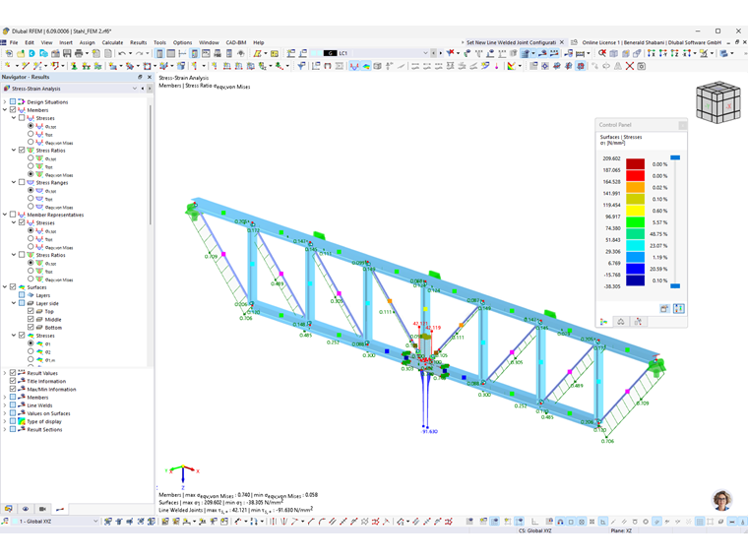748x560 pixels.
Task: Open the Navigator Data tab icon
Action: [x=8, y=509]
